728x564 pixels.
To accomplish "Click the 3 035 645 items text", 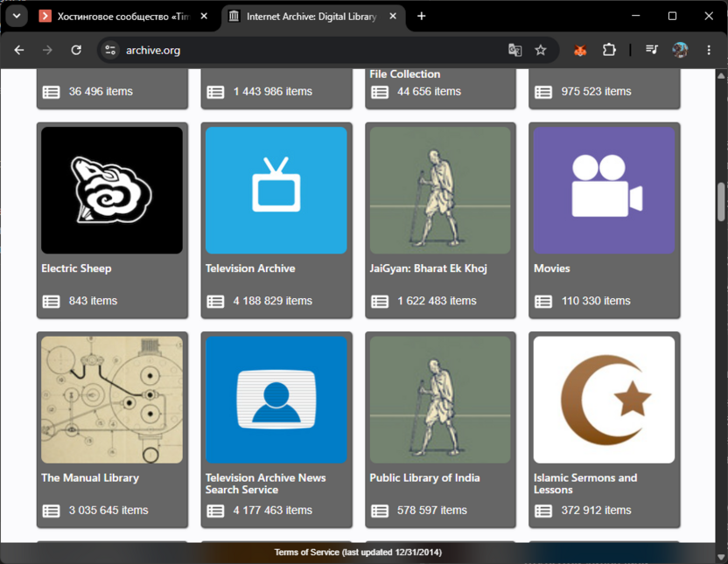I will (x=108, y=510).
